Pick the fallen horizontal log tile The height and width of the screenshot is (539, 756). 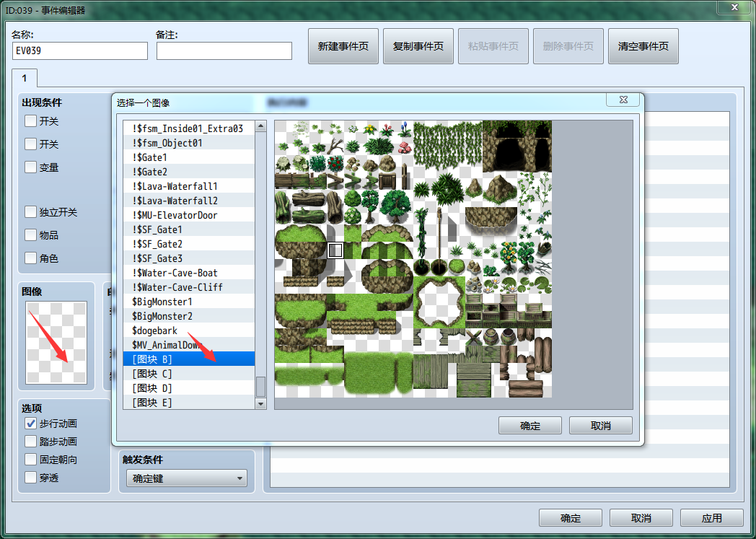click(x=309, y=198)
